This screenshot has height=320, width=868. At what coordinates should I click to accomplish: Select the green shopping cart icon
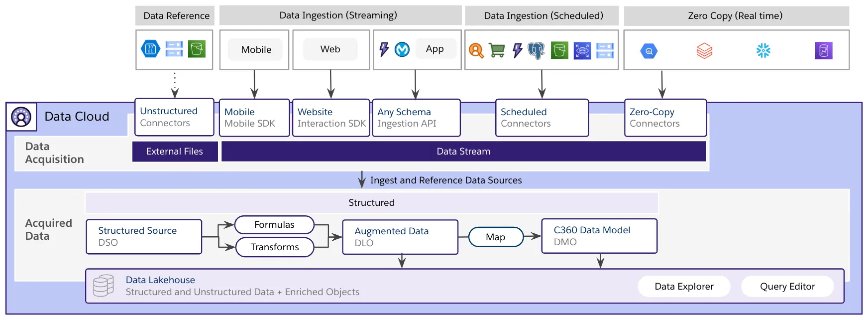[497, 50]
